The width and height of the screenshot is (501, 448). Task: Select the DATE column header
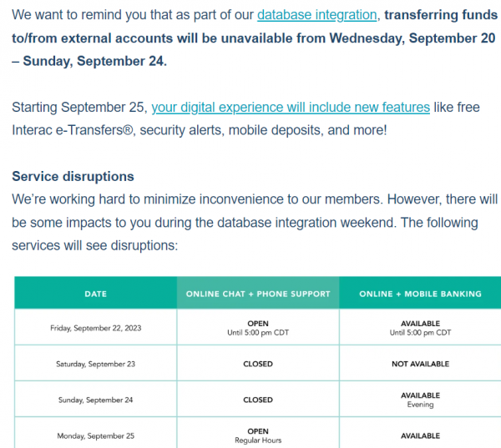95,294
